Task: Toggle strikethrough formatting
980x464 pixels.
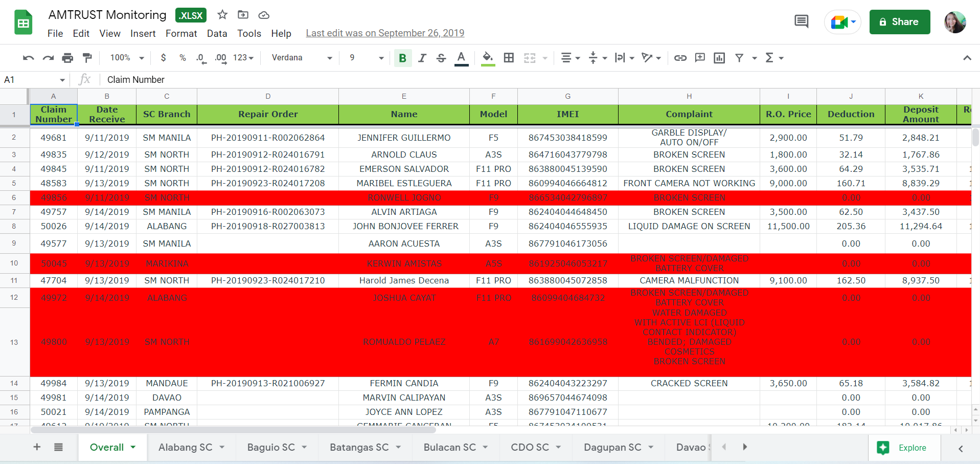Action: click(x=441, y=58)
